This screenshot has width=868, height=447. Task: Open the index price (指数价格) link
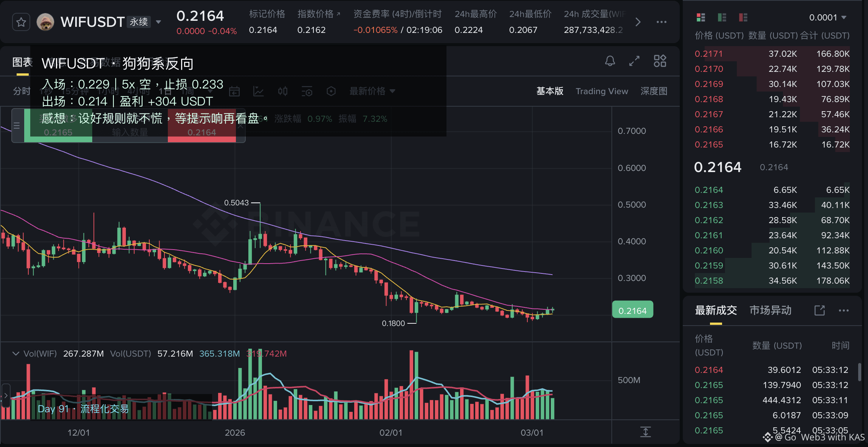[x=319, y=14]
